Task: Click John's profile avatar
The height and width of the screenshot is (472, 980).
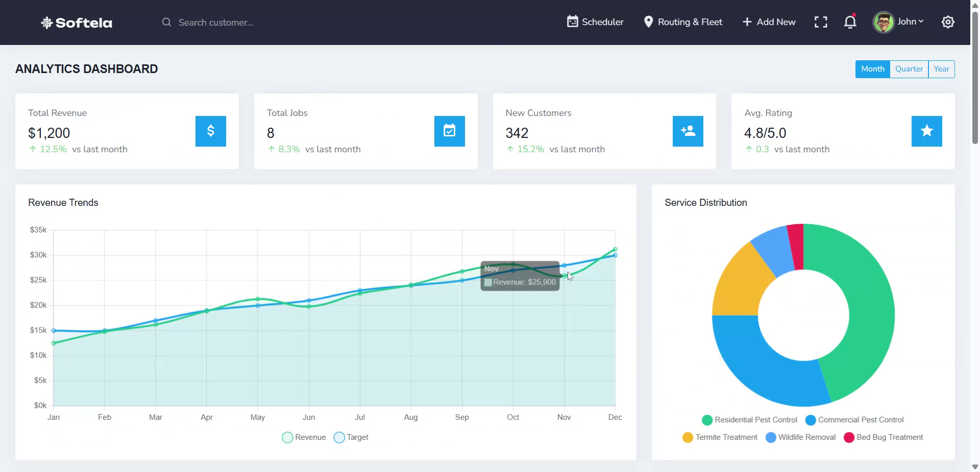Action: 883,22
